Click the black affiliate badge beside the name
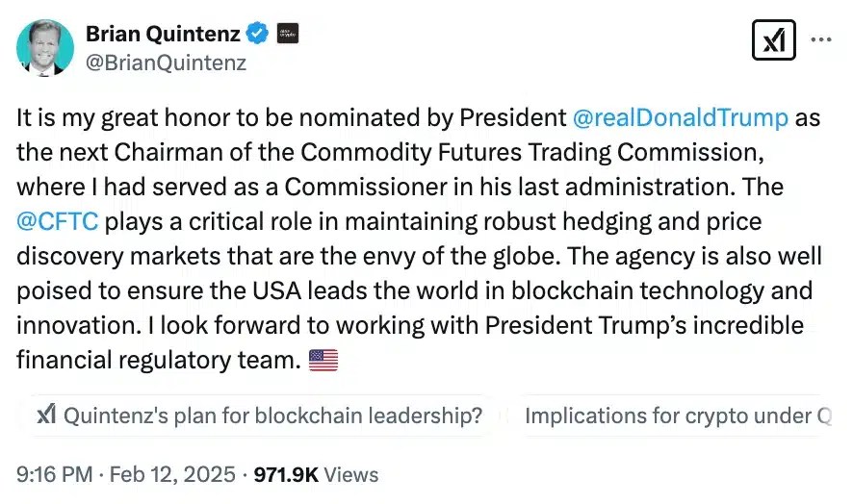 pyautogui.click(x=287, y=34)
